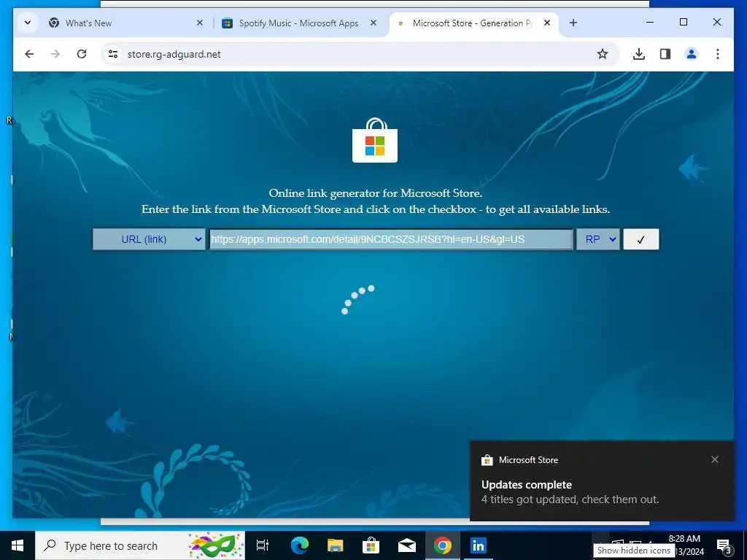Maximize the Chrome window

(x=683, y=23)
